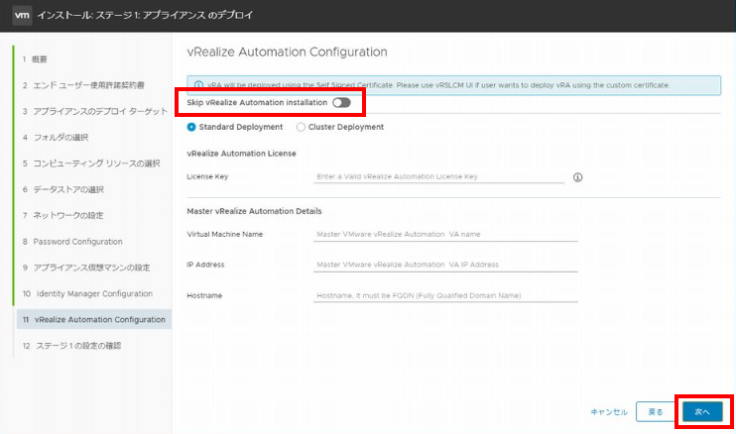736x434 pixels.
Task: Click the vRealize Automation License section label
Action: [241, 153]
